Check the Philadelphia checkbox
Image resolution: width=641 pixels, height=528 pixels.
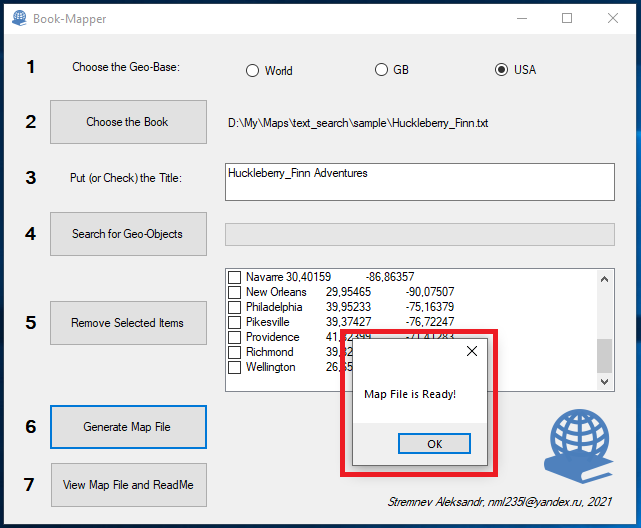234,307
